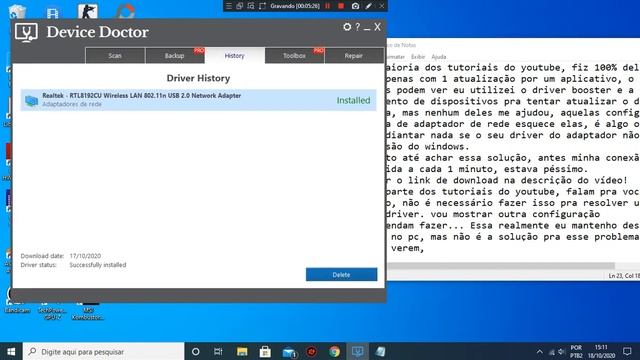Image resolution: width=640 pixels, height=360 pixels.
Task: Open the Action Center notifications
Action: [627, 351]
